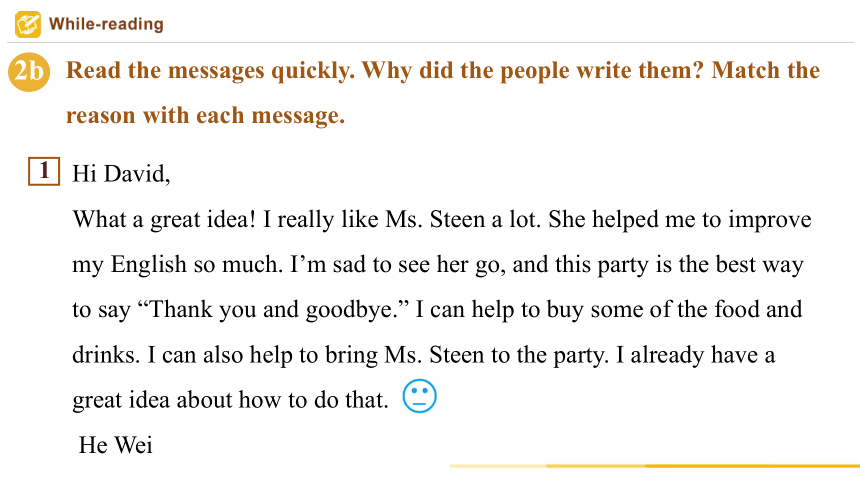This screenshot has width=860, height=484.
Task: Click the While-reading section heading
Action: (x=106, y=24)
